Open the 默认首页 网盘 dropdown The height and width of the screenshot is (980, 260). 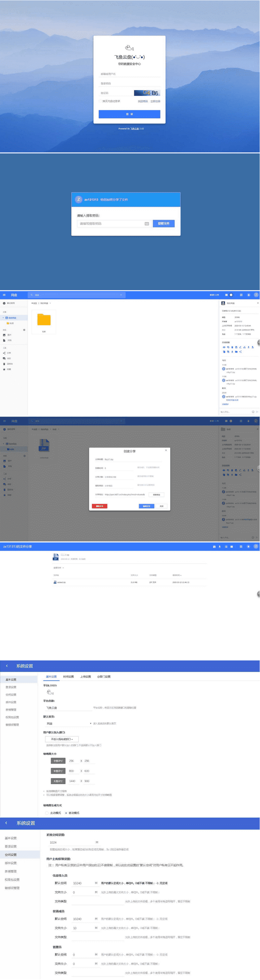[69, 723]
